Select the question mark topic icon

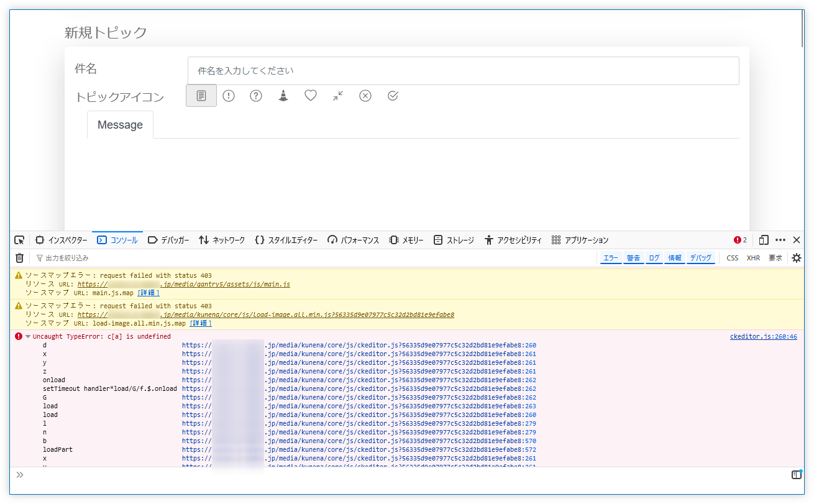coord(256,96)
